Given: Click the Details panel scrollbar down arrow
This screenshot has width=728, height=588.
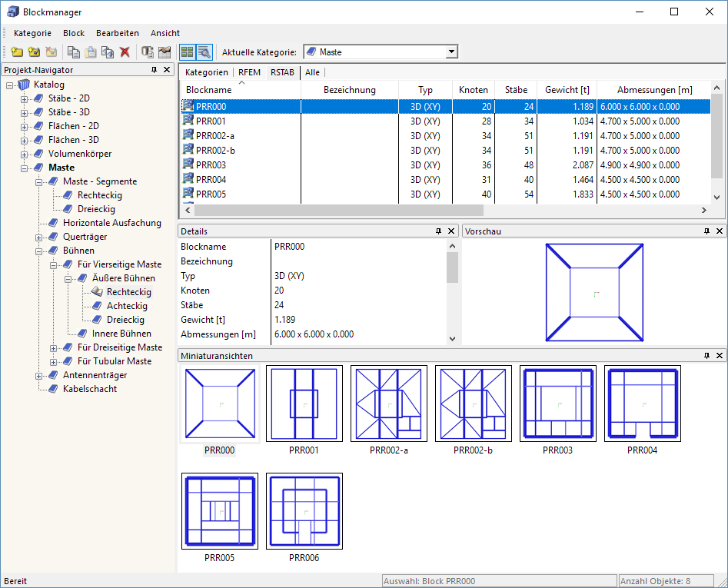Looking at the screenshot, I should click(453, 339).
